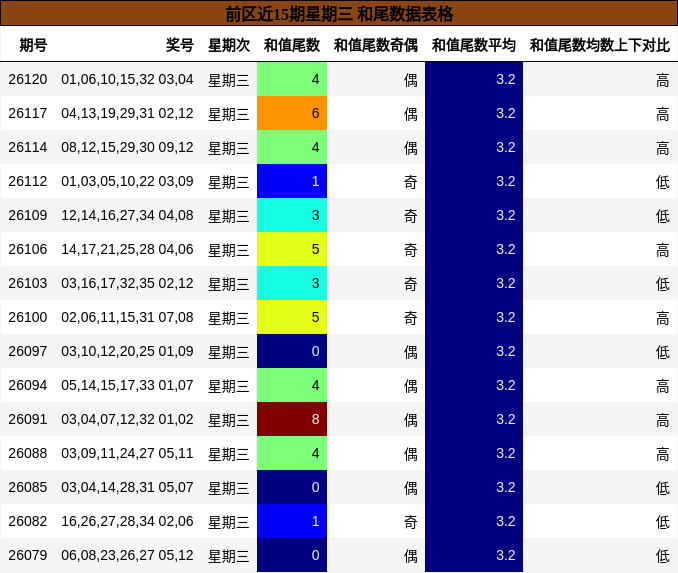
Task: Select the 奖号 column header
Action: [179, 45]
